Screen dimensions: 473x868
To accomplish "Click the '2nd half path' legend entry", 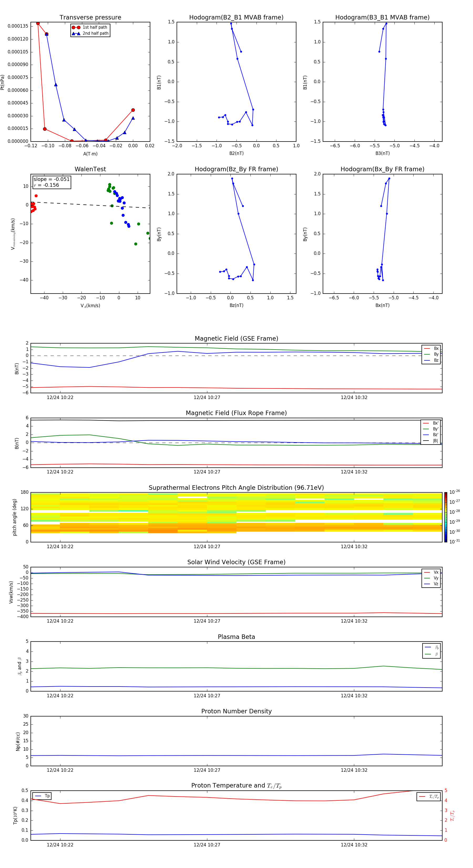I will coord(90,33).
